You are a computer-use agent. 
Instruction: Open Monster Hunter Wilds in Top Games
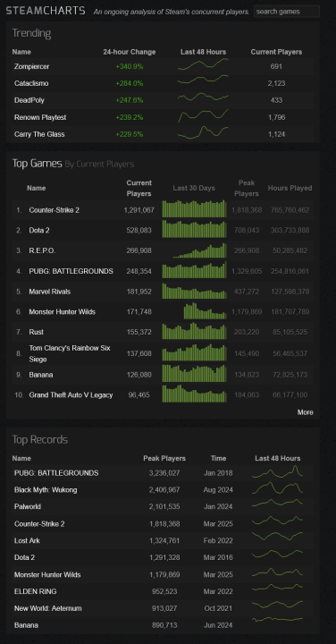pos(63,312)
